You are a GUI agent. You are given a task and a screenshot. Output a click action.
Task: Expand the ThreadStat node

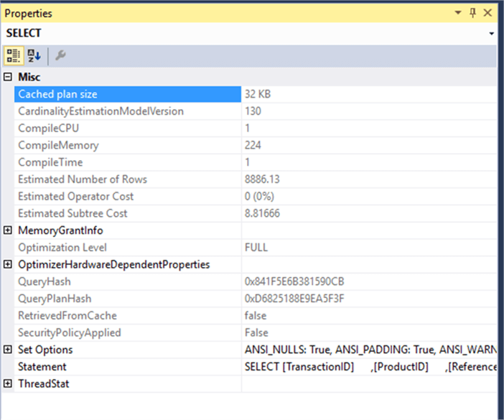click(x=8, y=384)
